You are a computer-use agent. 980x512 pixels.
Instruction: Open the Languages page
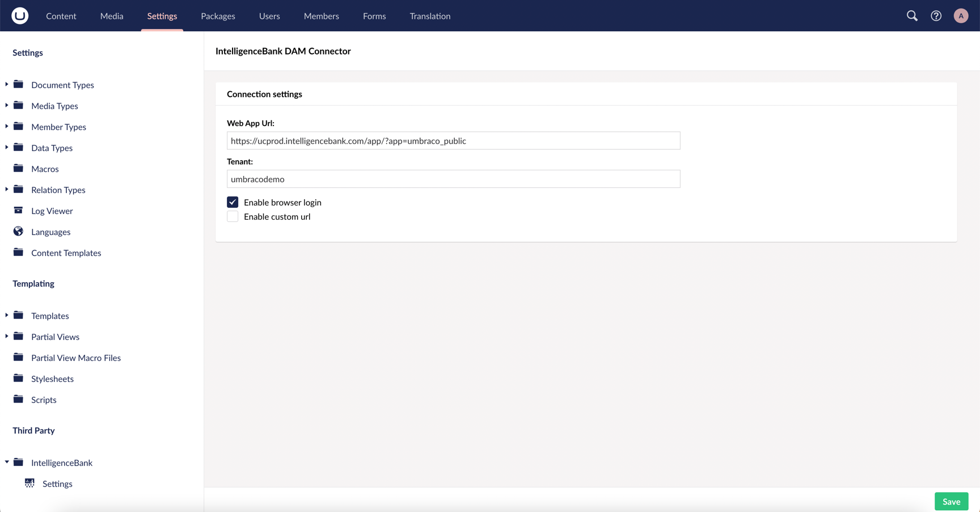pos(51,232)
